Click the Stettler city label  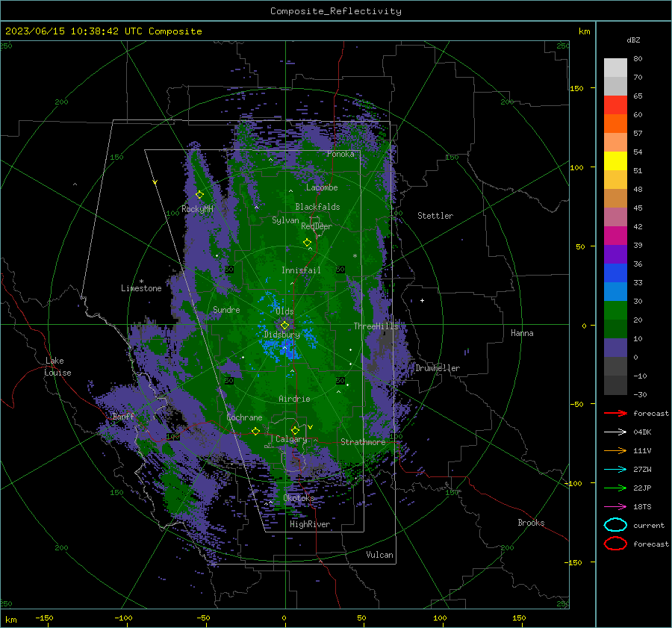(x=435, y=216)
